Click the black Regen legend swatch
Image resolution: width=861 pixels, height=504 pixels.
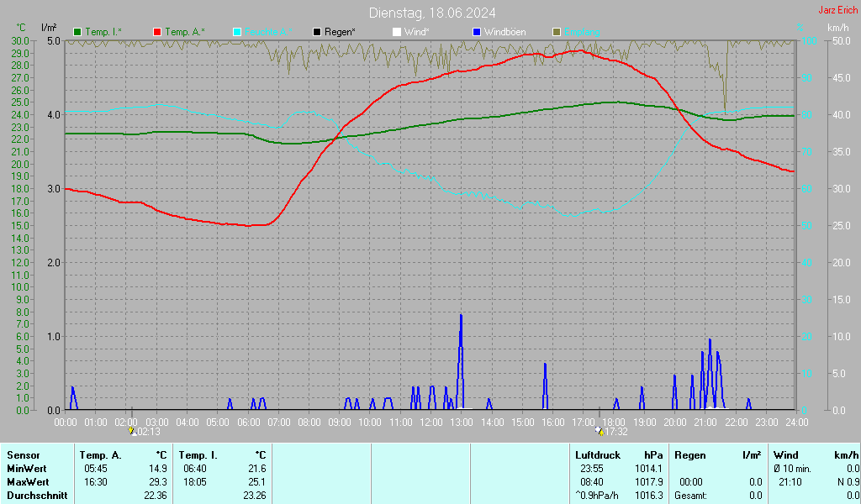click(317, 33)
